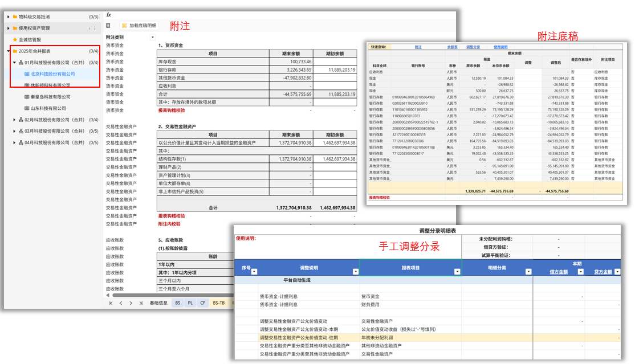Viewport: 635px width, 364px height.
Task: Click the hierarchy icon of 04月科技股份有限公司
Action: (x=21, y=143)
